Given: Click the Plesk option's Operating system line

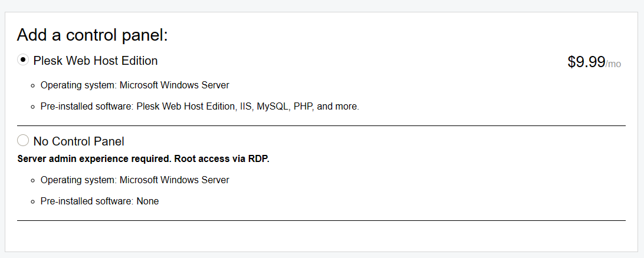Looking at the screenshot, I should 134,85.
